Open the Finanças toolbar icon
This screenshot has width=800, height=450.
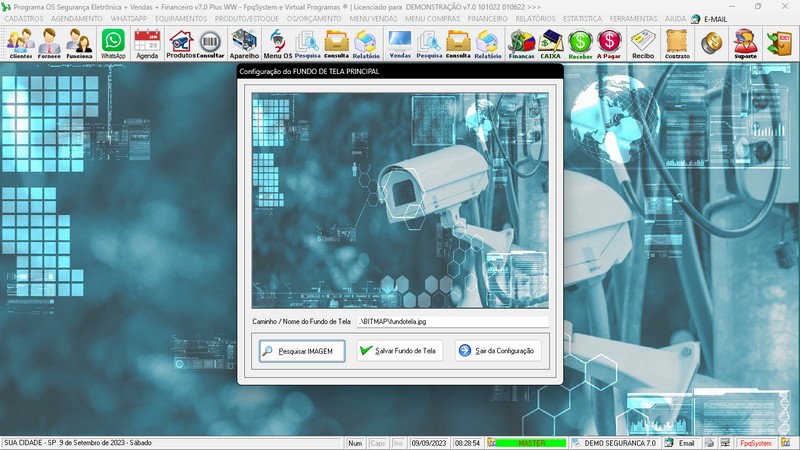click(x=521, y=43)
